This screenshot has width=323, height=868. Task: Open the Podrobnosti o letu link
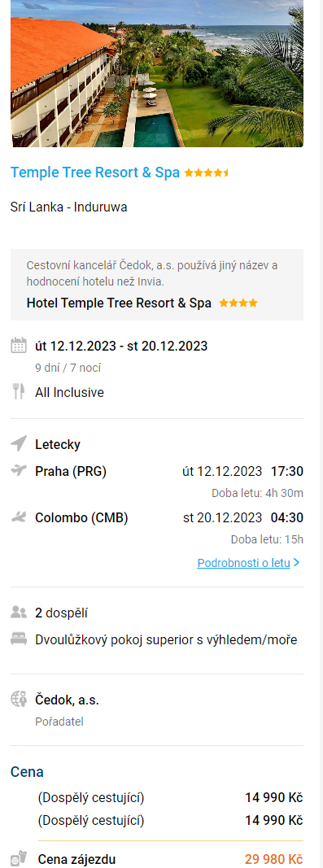(244, 563)
